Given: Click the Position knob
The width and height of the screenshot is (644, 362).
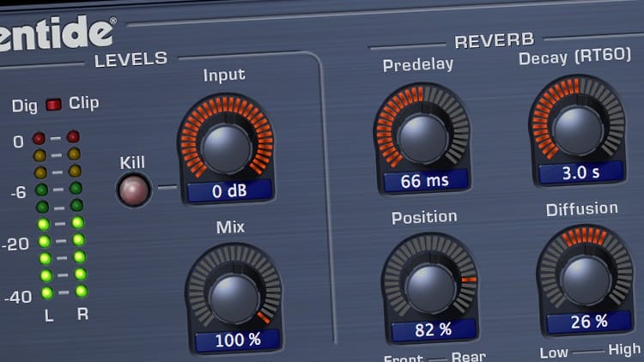Looking at the screenshot, I should click(x=430, y=288).
